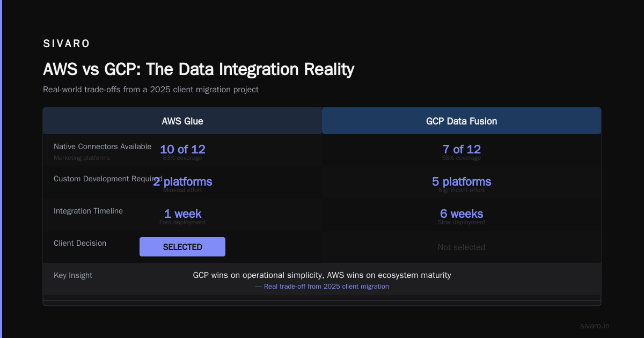The height and width of the screenshot is (338, 644).
Task: Select the AWS Glue column header
Action: [182, 121]
